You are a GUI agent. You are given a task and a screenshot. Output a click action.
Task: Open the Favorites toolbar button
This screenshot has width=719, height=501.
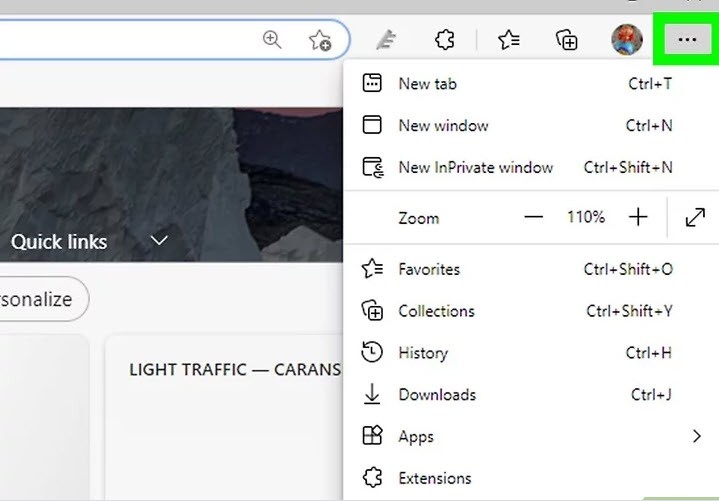click(509, 40)
